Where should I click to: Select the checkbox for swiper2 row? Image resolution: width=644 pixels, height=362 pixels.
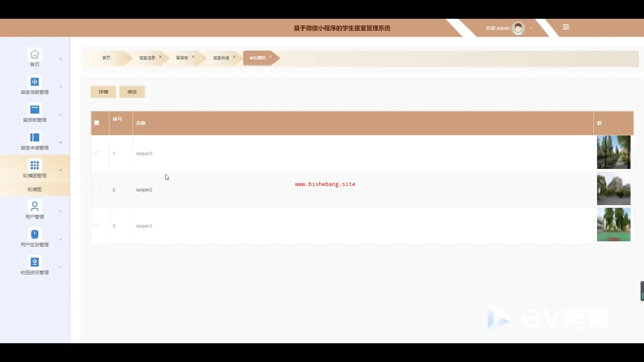(97, 190)
